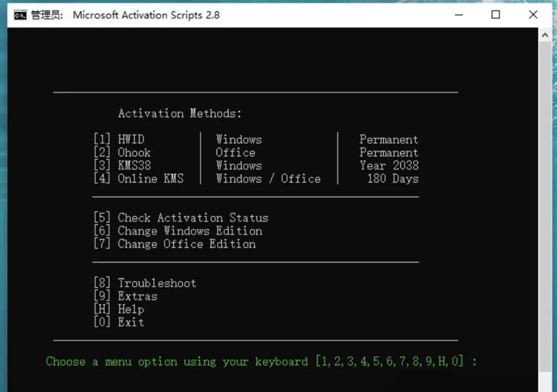
Task: Click 'Permanent' in the Ohook row
Action: 389,153
